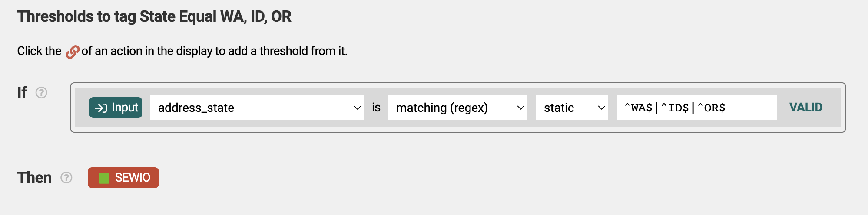Click the green square in SEWIO tag
The width and height of the screenshot is (868, 215).
click(x=104, y=178)
